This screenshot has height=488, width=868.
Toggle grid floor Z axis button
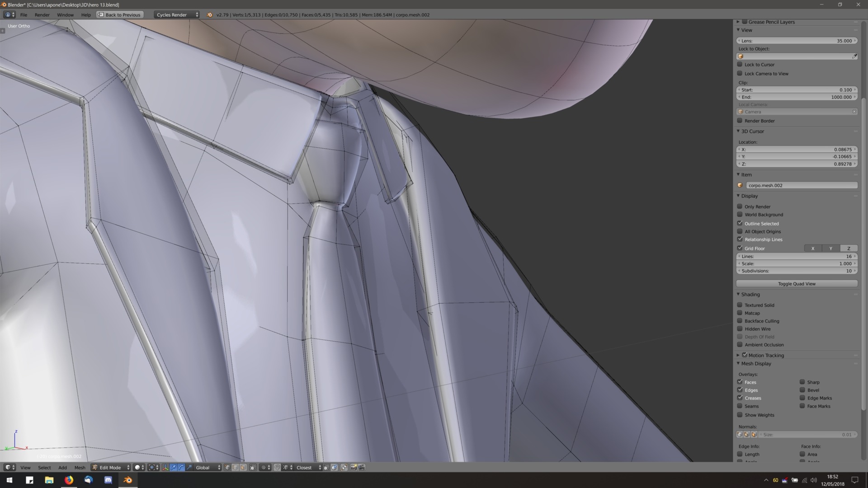coord(849,248)
